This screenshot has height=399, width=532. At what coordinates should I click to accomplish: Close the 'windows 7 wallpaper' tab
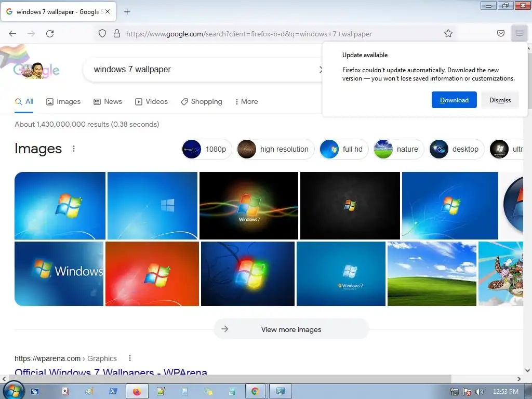click(x=108, y=11)
